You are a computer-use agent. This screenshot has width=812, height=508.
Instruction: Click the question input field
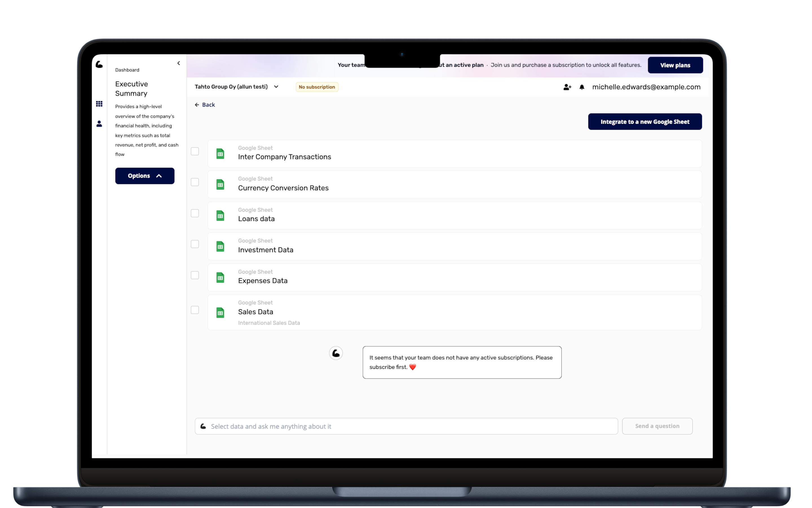(406, 426)
